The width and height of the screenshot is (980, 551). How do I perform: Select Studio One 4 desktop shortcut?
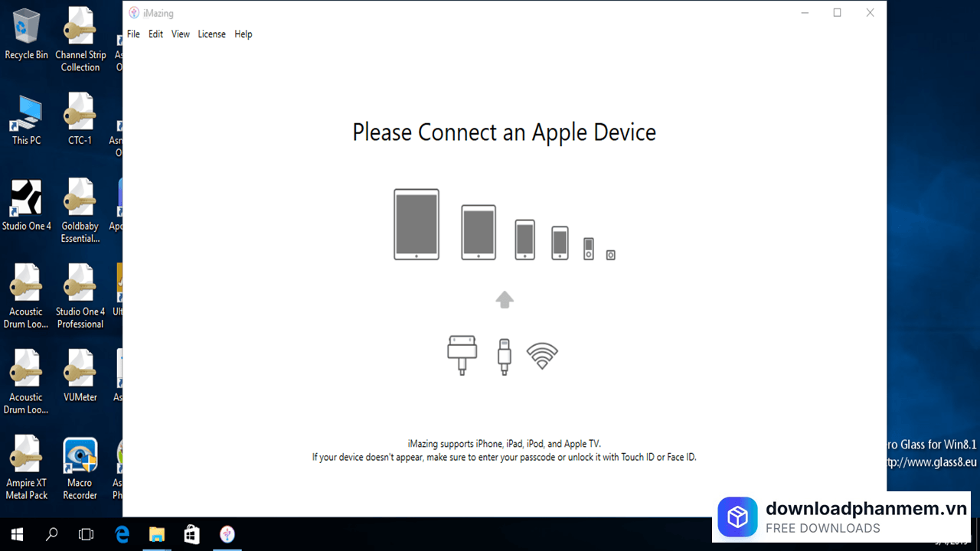coord(27,205)
